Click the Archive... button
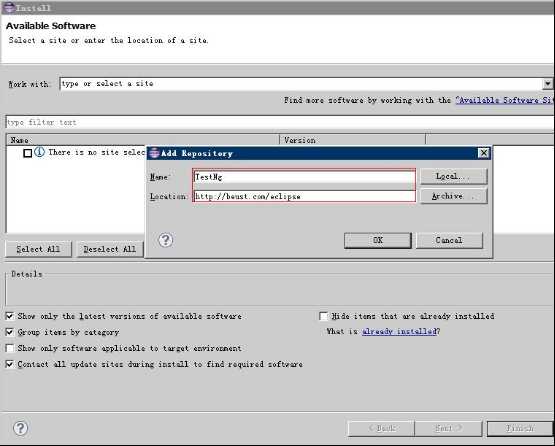The width and height of the screenshot is (555, 446). [x=453, y=196]
